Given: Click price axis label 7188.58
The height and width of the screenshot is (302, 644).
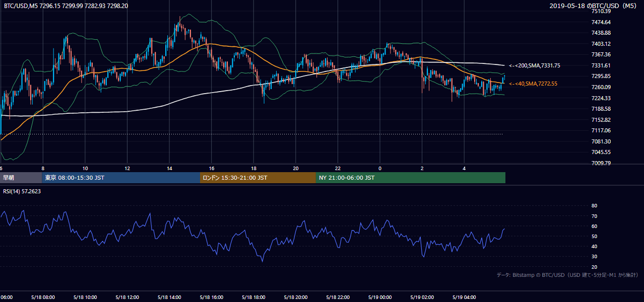Looking at the screenshot, I should pos(601,109).
